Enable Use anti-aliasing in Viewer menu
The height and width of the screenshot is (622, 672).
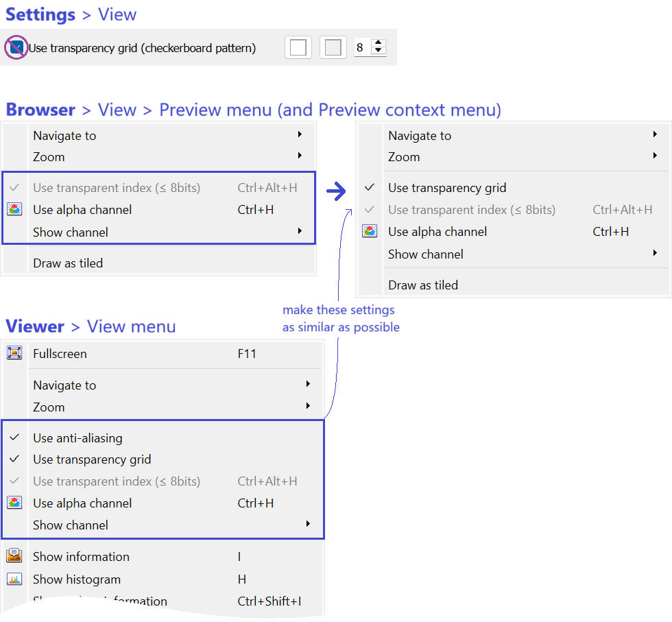[x=77, y=438]
